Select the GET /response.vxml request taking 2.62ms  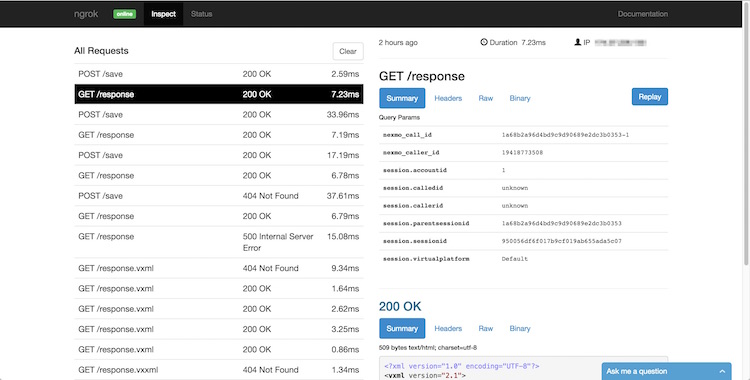219,309
